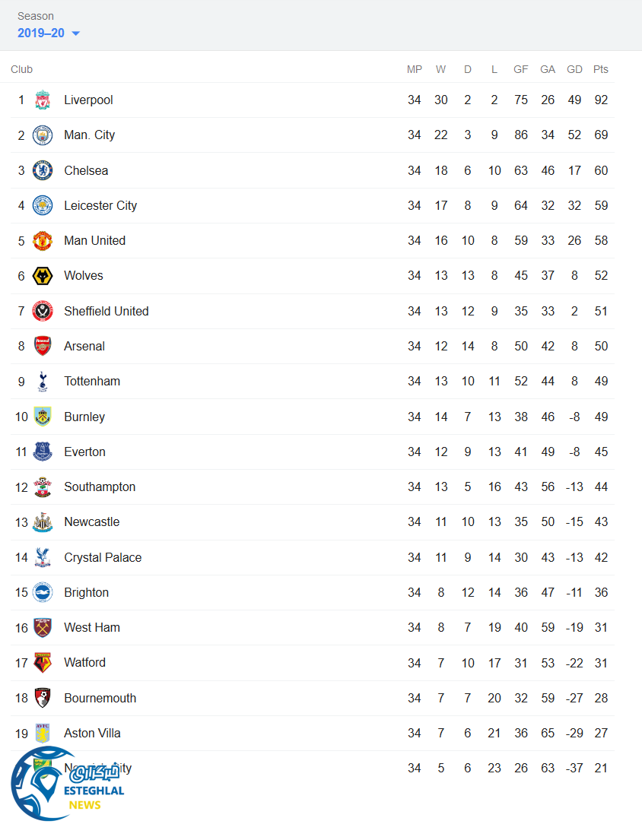
Task: Select the Southampton team name
Action: point(100,487)
